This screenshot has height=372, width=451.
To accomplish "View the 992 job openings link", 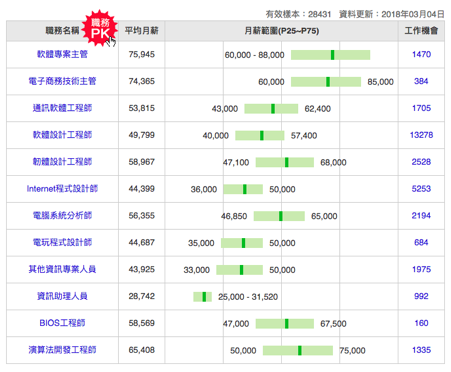I will coord(421,296).
